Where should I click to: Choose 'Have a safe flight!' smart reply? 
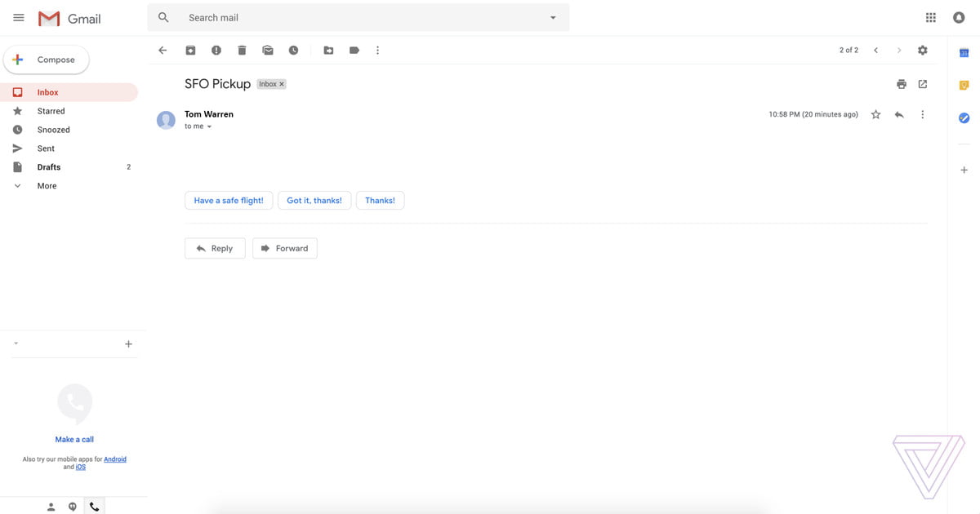pyautogui.click(x=229, y=201)
